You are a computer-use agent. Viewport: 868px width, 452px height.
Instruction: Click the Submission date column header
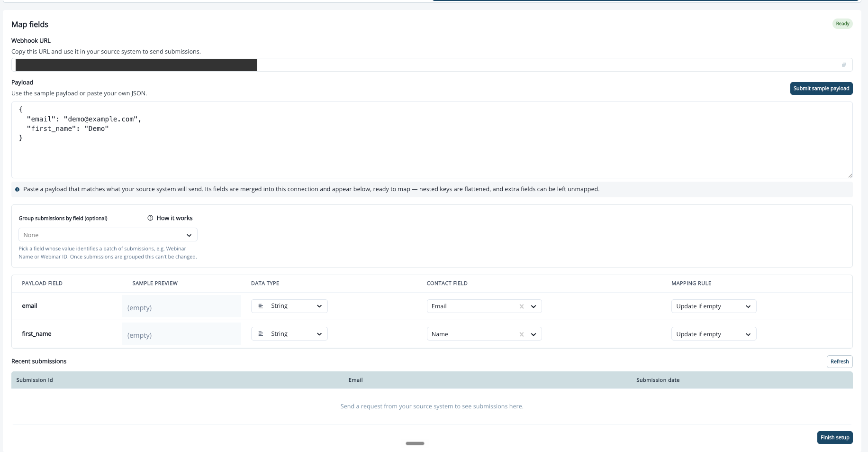pos(658,380)
